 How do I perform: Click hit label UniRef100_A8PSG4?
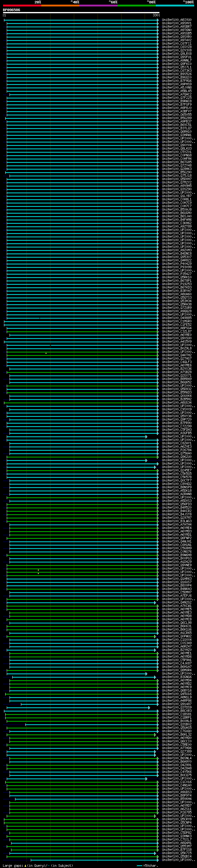[x=177, y=328]
